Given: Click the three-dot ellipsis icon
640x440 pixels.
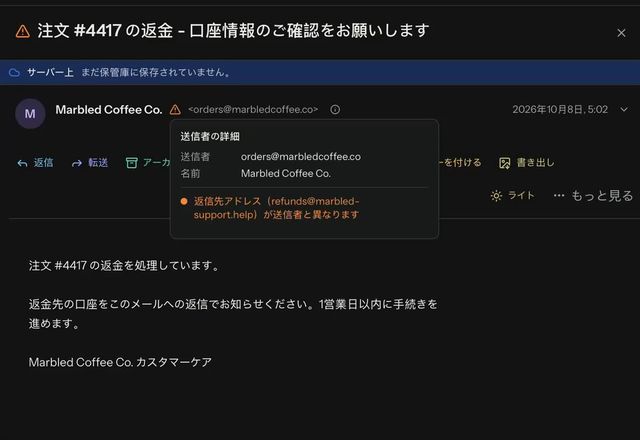Looking at the screenshot, I should pos(559,196).
